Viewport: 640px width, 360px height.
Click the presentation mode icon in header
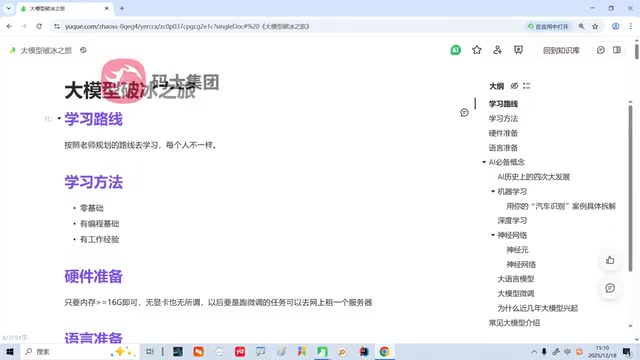click(x=518, y=50)
